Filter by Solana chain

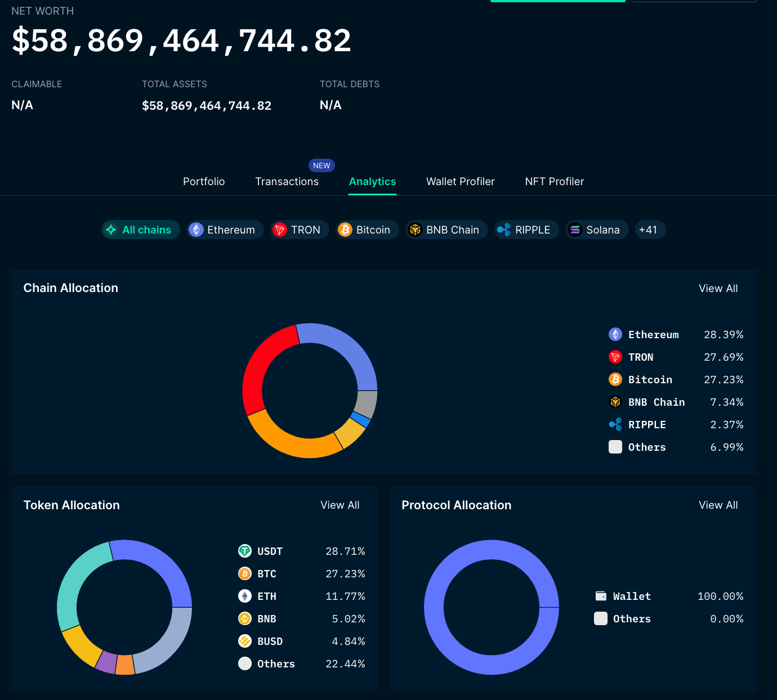597,230
